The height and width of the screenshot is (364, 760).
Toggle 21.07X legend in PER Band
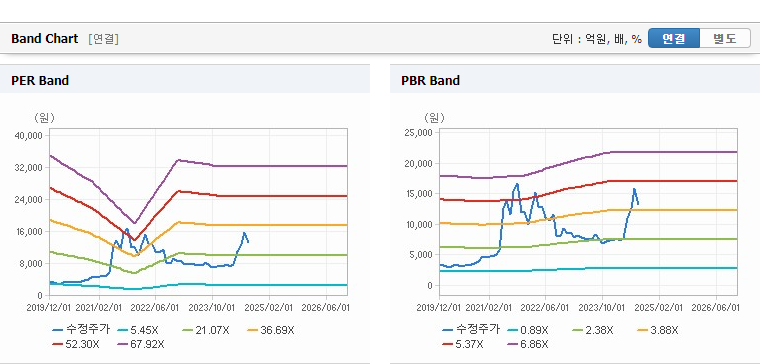(206, 330)
